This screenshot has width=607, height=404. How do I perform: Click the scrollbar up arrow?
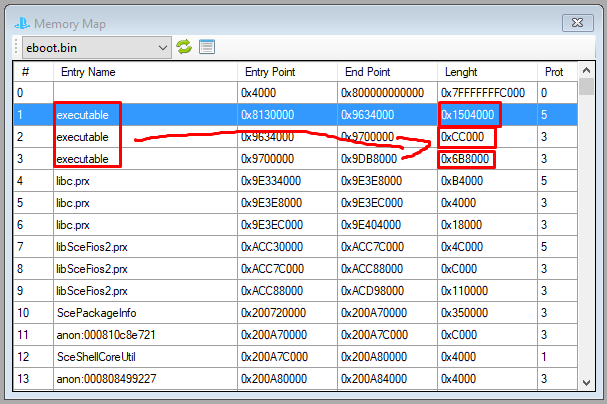(586, 70)
